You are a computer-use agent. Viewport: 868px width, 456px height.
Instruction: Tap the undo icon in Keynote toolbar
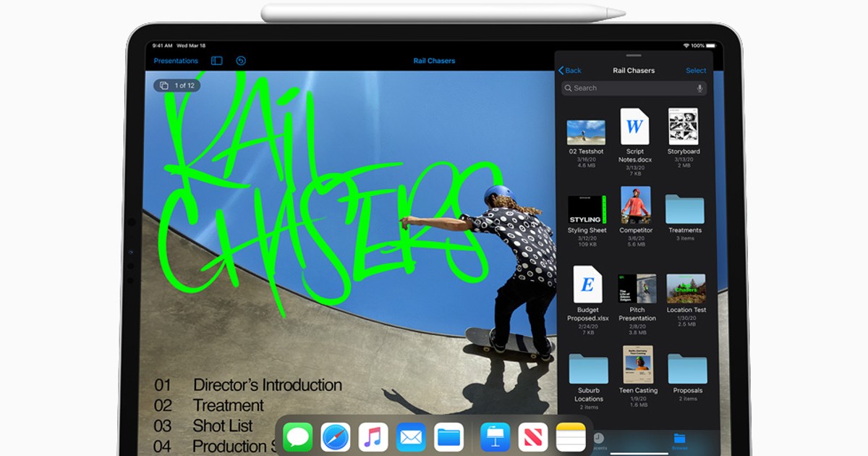(x=241, y=61)
